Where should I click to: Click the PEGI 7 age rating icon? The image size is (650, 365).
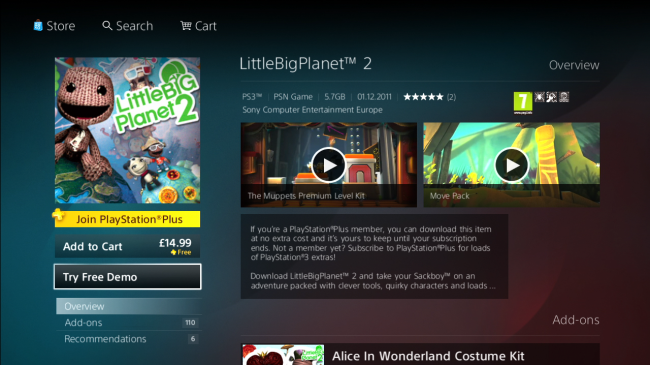point(523,102)
